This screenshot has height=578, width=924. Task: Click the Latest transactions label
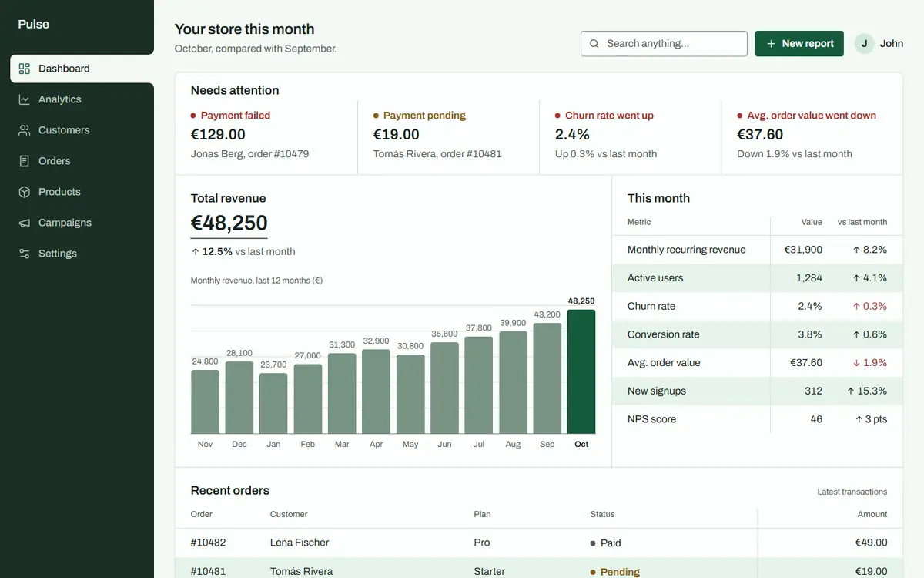[852, 492]
